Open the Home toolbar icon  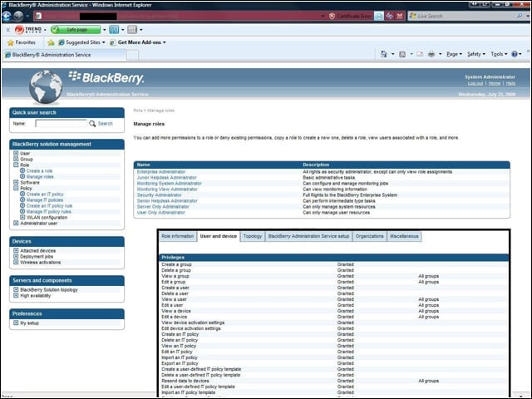click(384, 54)
